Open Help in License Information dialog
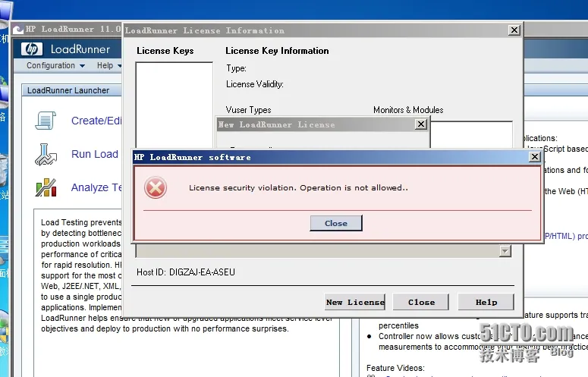Viewport: 588px width, 377px height. pos(486,302)
